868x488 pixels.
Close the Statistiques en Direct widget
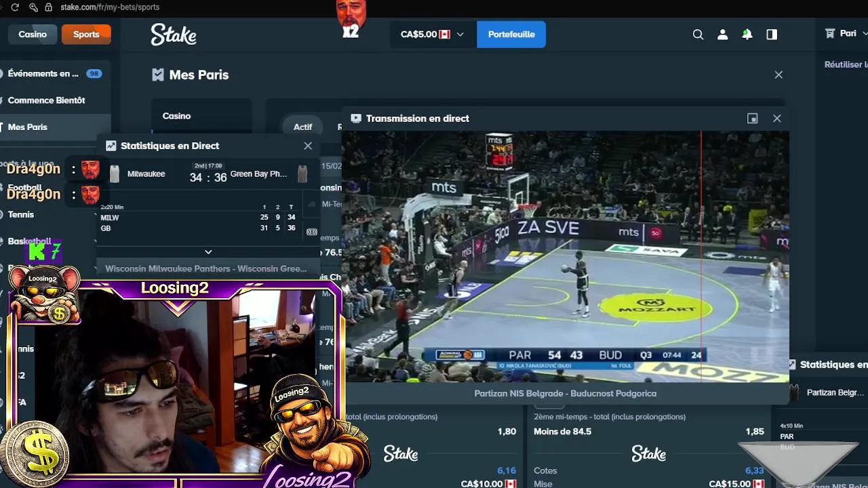[x=308, y=146]
